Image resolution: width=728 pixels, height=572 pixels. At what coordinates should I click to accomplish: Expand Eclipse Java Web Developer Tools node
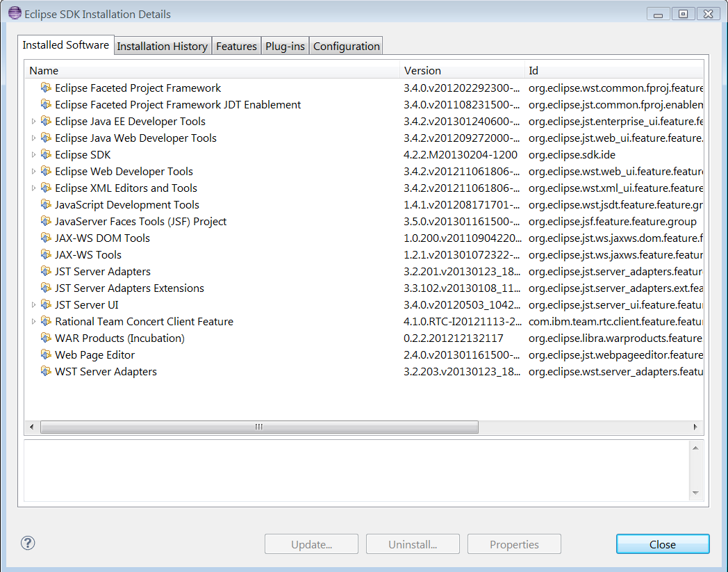(33, 138)
